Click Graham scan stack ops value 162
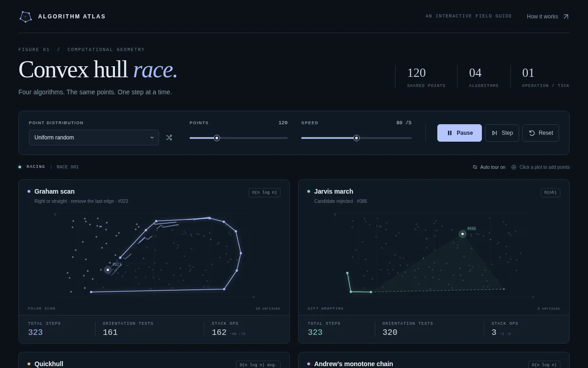This screenshot has width=588, height=368. (219, 332)
